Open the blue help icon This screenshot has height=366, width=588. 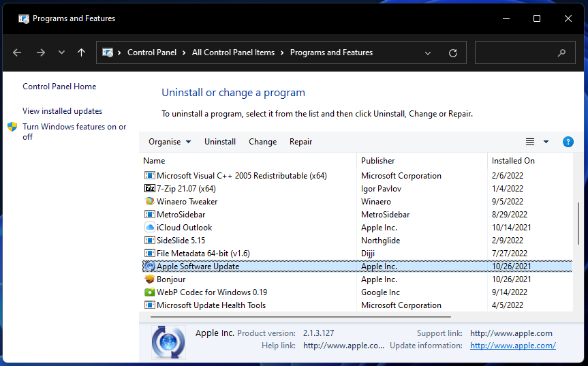(x=568, y=142)
